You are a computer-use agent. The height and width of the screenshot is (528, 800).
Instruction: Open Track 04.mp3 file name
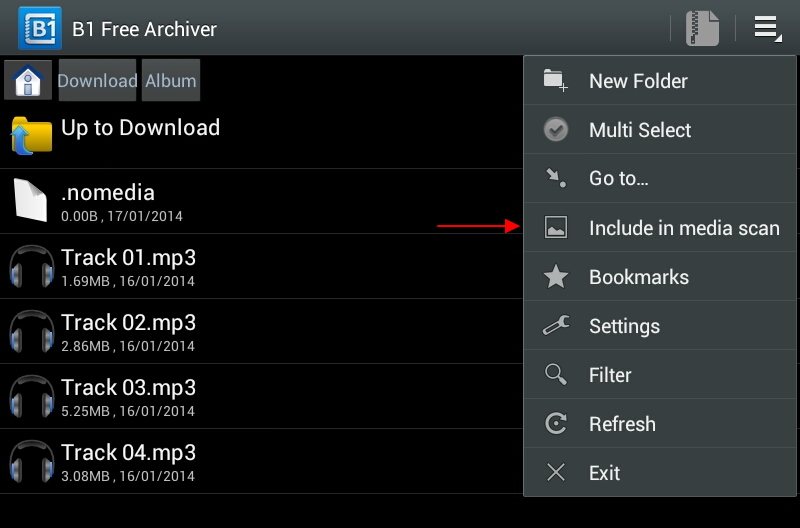(129, 452)
